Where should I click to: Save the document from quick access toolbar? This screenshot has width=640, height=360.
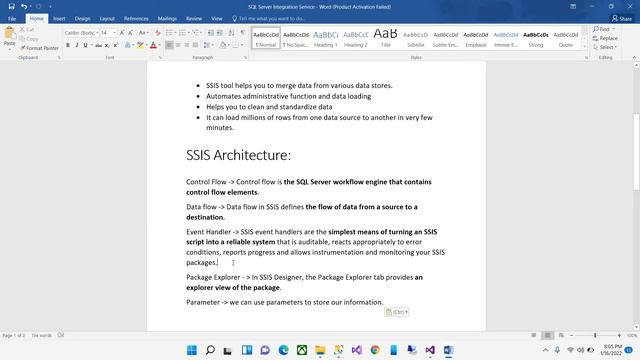pyautogui.click(x=11, y=7)
